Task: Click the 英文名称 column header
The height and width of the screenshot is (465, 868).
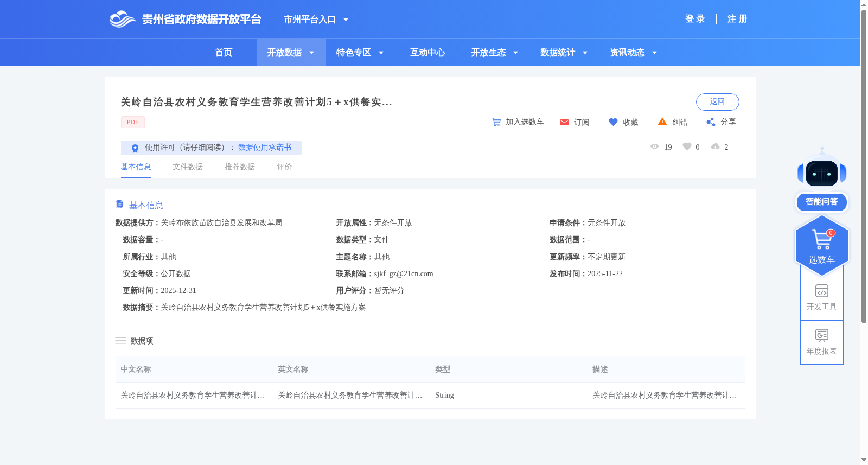Action: 293,370
